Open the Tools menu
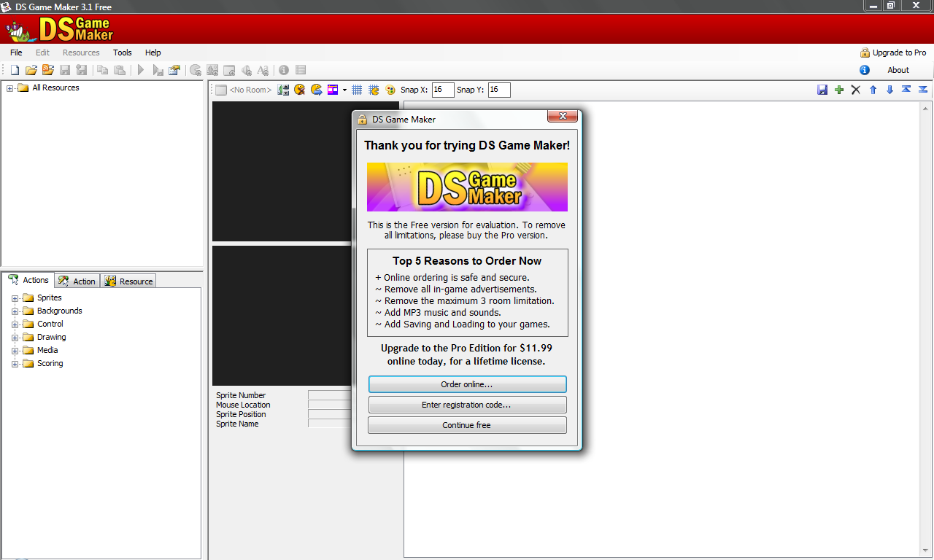 (123, 52)
